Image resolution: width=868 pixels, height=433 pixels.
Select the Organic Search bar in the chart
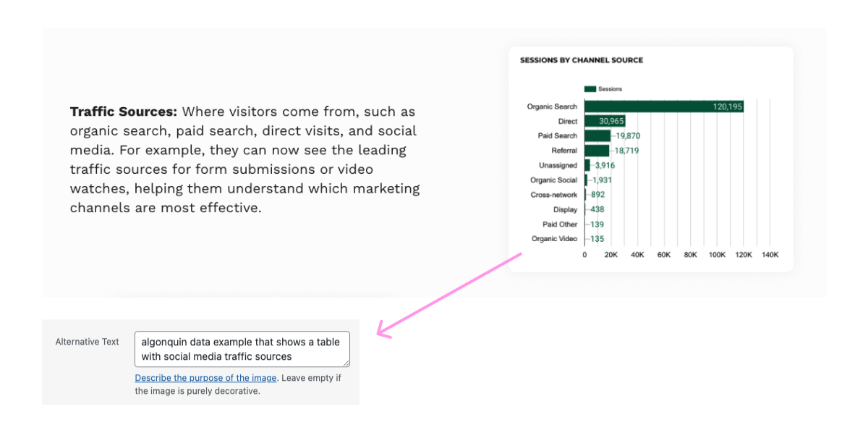664,106
